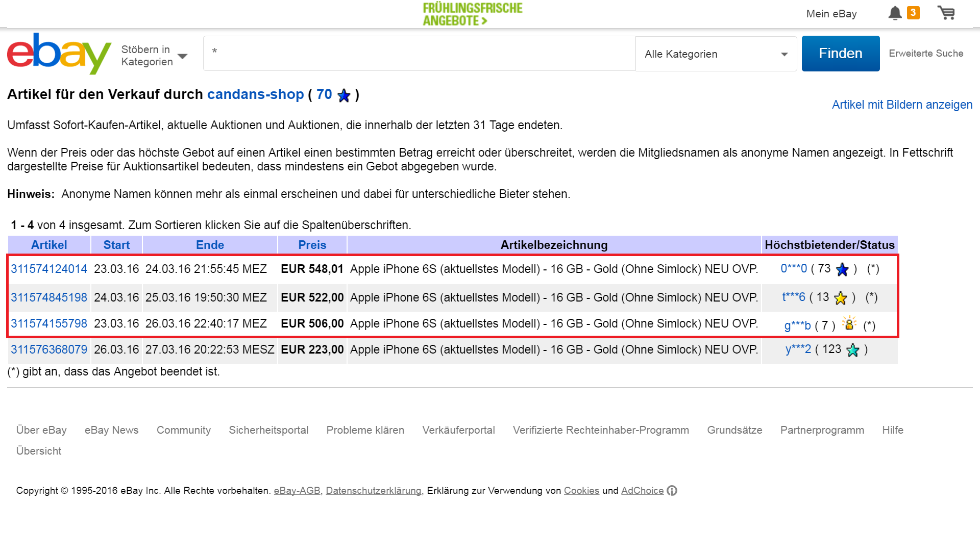Select price EUR 548,01 cell
This screenshot has height=551, width=980.
[312, 269]
